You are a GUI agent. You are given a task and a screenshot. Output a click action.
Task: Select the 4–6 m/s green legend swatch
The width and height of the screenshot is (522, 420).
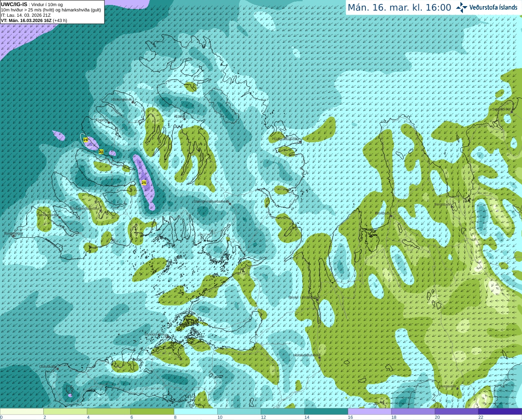point(108,411)
